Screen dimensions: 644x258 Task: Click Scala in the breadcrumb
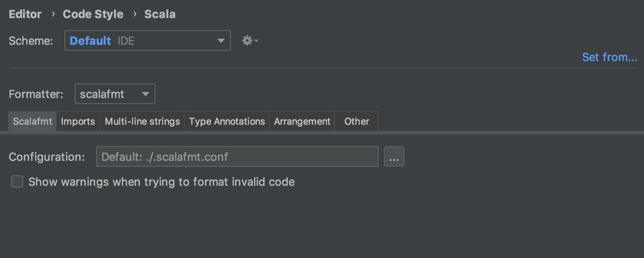pos(160,14)
